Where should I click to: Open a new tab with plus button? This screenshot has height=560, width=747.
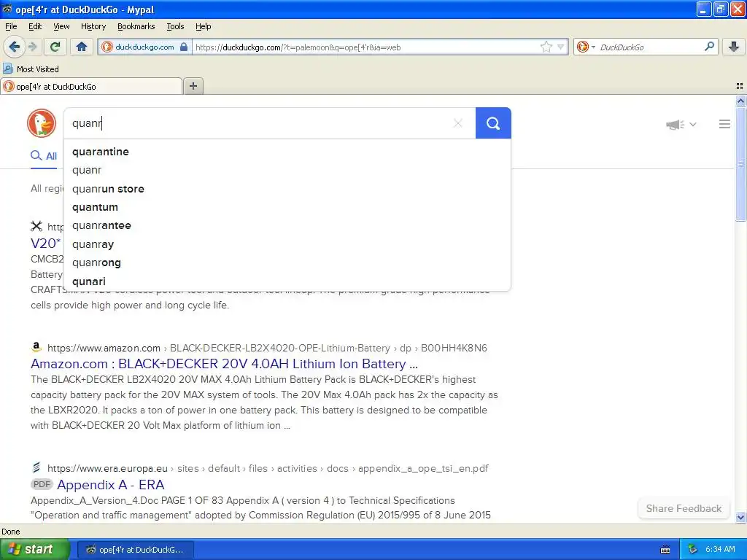[x=193, y=86]
